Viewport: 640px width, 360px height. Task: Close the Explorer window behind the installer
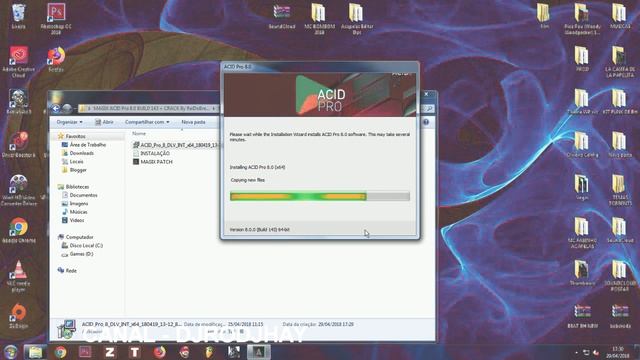coord(427,94)
